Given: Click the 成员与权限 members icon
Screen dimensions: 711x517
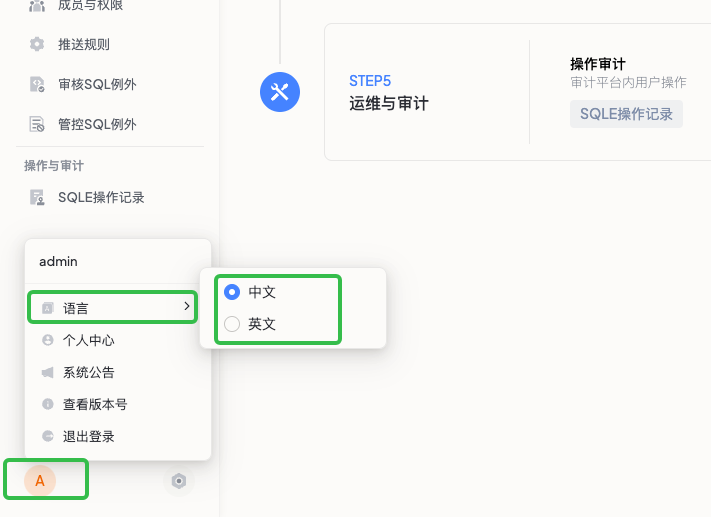Looking at the screenshot, I should (37, 6).
